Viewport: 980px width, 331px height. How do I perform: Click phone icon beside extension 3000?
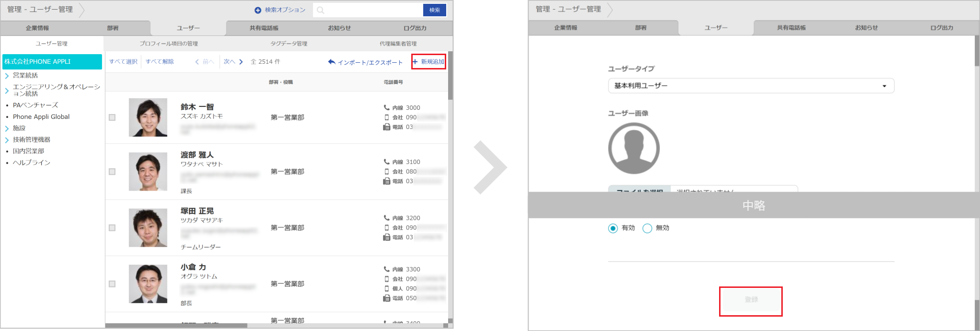tap(386, 108)
